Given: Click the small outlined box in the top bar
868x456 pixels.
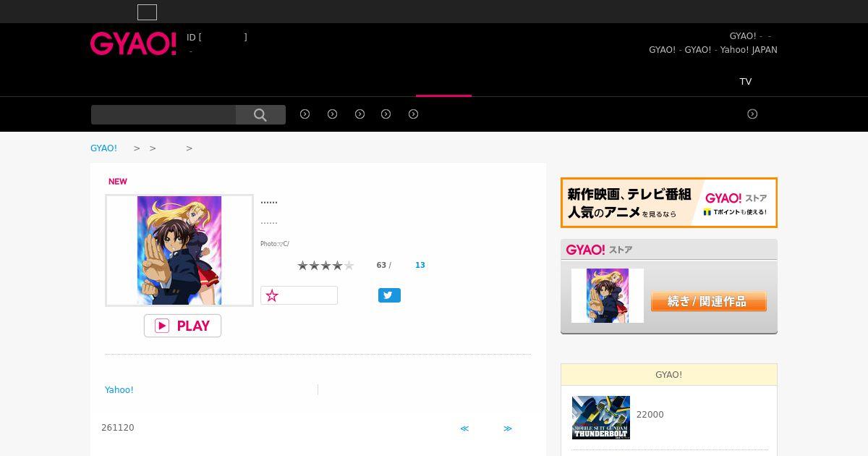Looking at the screenshot, I should (x=147, y=12).
